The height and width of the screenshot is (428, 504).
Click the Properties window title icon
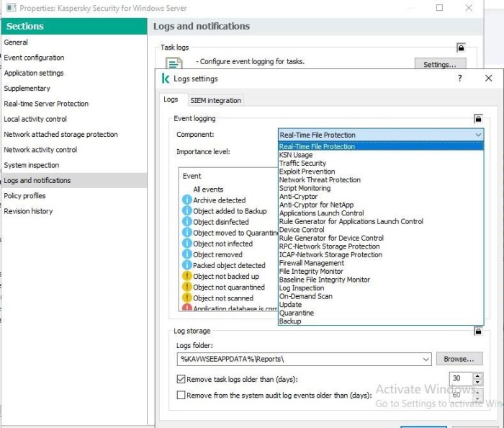tap(12, 8)
